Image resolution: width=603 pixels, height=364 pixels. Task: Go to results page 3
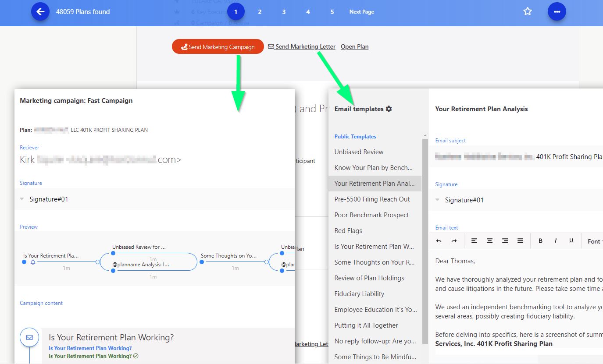(284, 12)
